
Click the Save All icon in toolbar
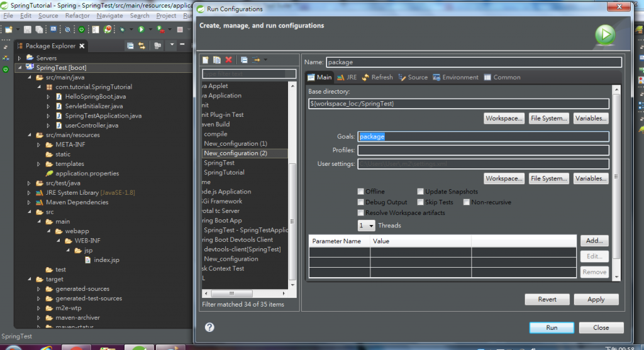point(39,30)
